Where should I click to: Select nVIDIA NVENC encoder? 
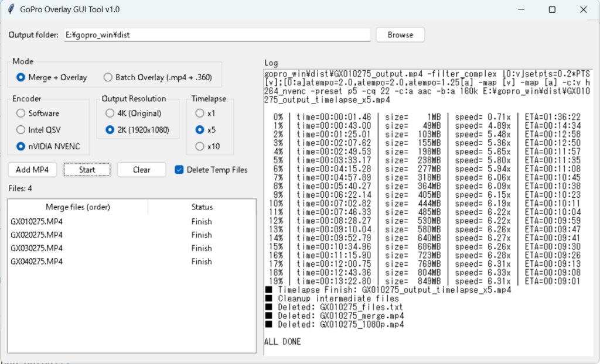[21, 146]
